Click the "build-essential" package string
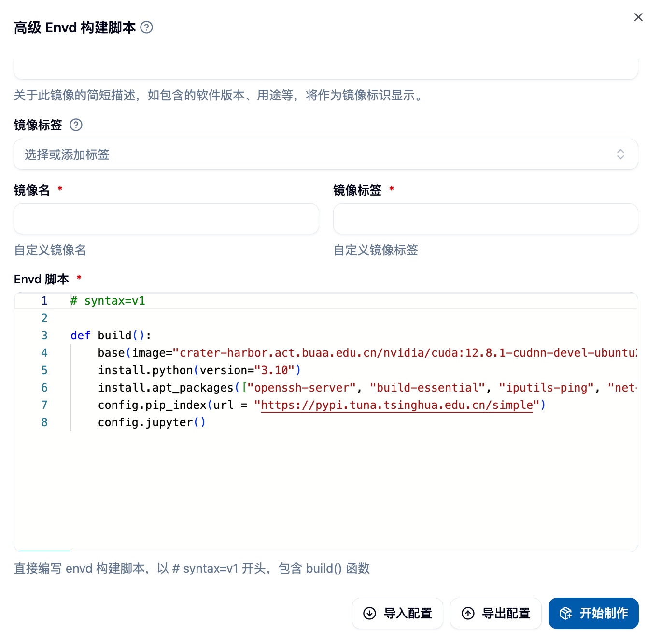This screenshot has width=647, height=644. (427, 388)
